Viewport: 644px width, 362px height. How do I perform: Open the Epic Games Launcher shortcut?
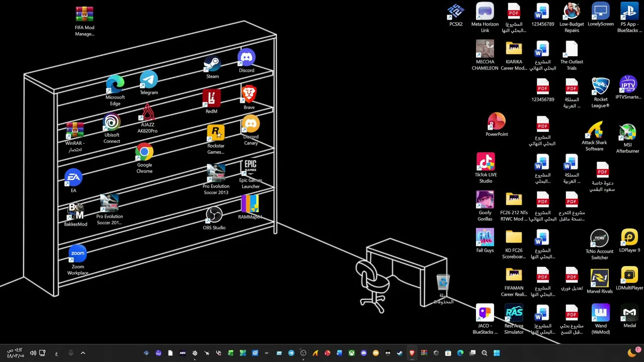[251, 174]
